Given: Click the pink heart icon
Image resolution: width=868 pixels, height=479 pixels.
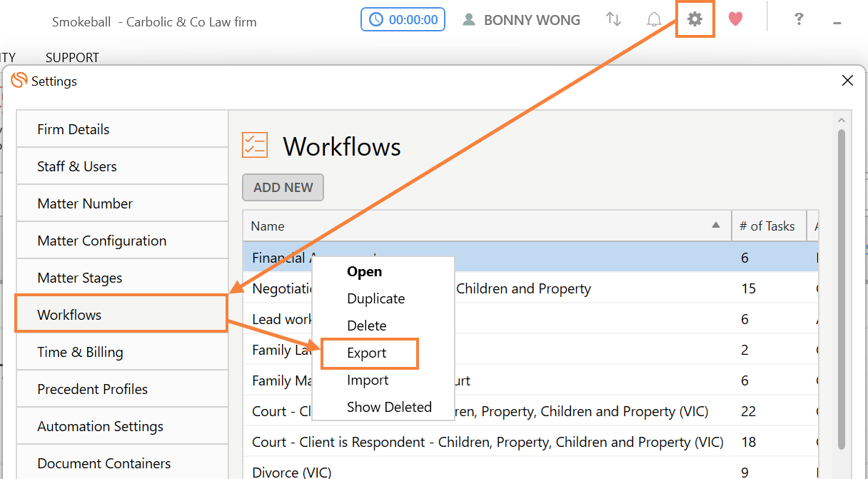Looking at the screenshot, I should pyautogui.click(x=735, y=19).
